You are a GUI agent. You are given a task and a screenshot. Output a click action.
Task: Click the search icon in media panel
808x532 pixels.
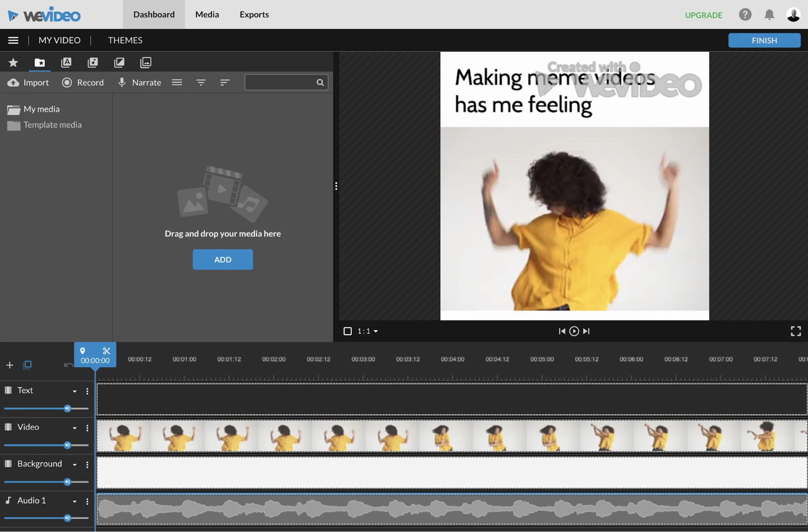point(321,82)
